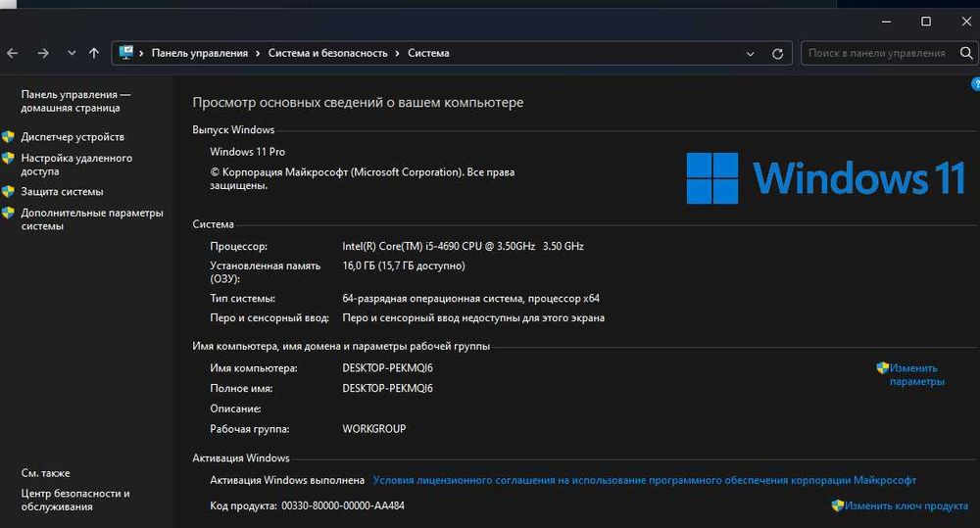Image resolution: width=980 pixels, height=528 pixels.
Task: Click Изменить параметры link
Action: [916, 374]
